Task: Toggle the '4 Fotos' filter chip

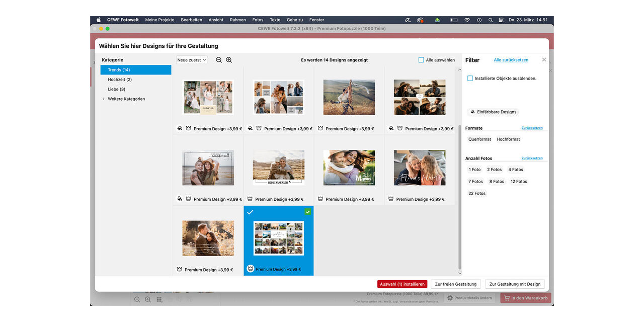Action: click(x=516, y=170)
